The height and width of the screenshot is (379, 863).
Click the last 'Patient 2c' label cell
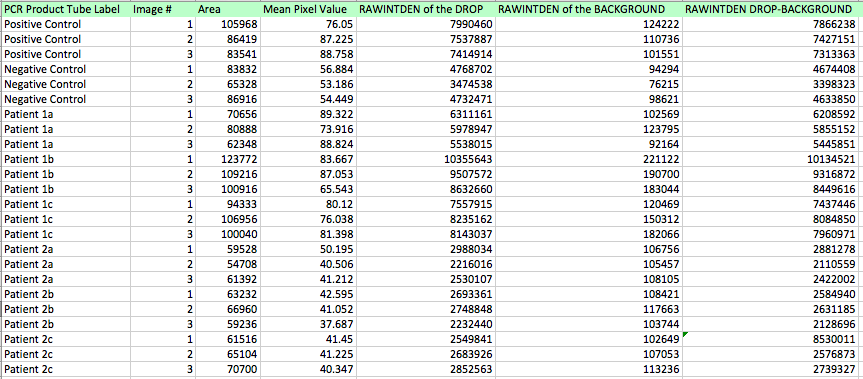pyautogui.click(x=66, y=369)
